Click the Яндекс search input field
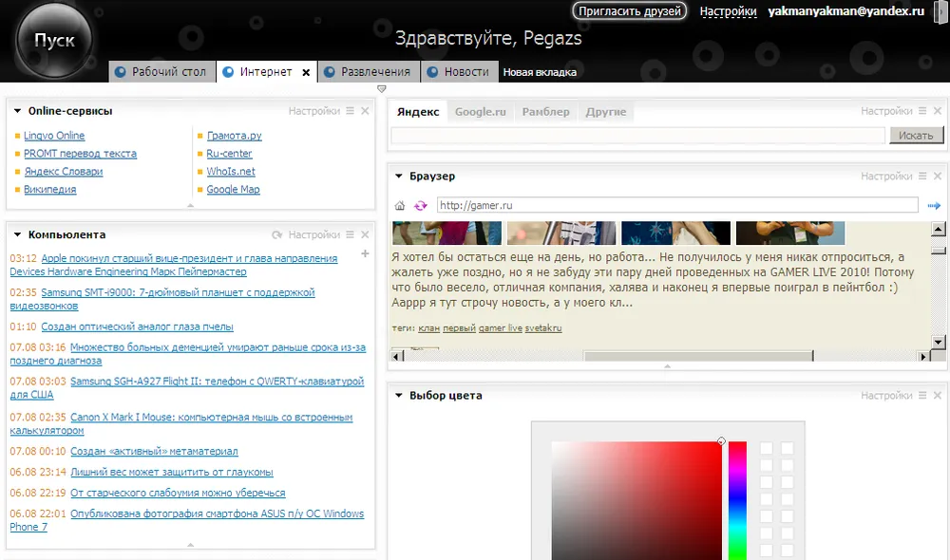950x560 pixels. (x=638, y=136)
